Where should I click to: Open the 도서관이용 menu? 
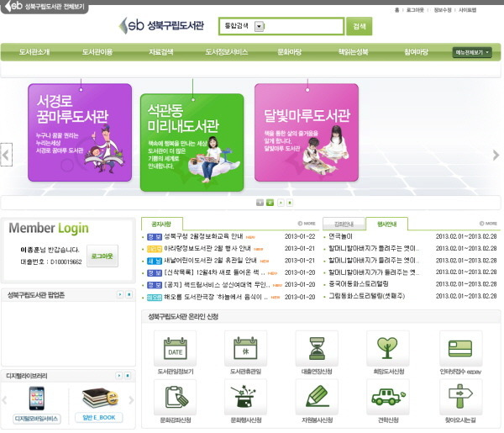tap(97, 52)
